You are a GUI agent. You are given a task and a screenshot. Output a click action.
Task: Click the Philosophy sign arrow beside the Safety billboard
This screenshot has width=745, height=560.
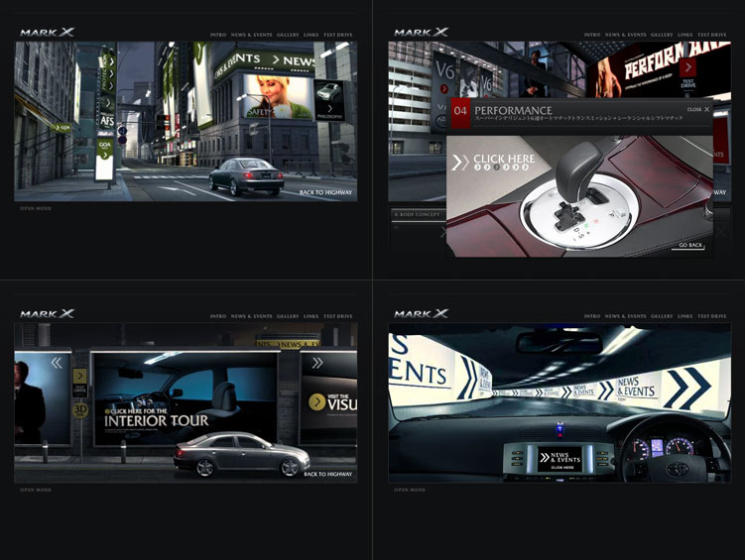pyautogui.click(x=329, y=109)
